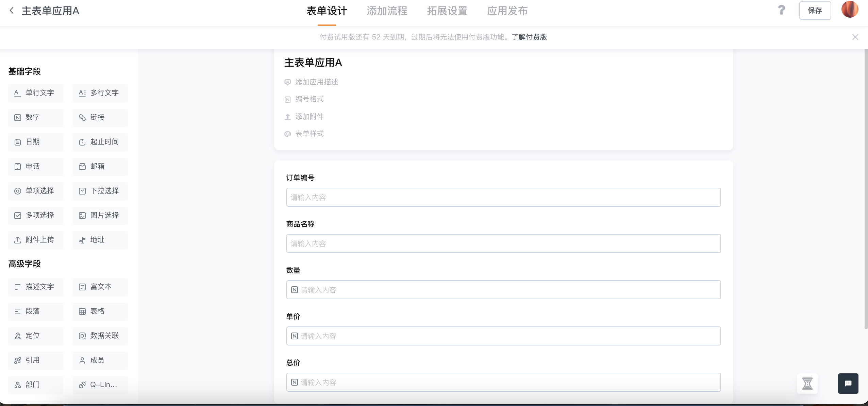Add a 附件上传 field
Screen dimensions: 868x406
[x=36, y=240]
